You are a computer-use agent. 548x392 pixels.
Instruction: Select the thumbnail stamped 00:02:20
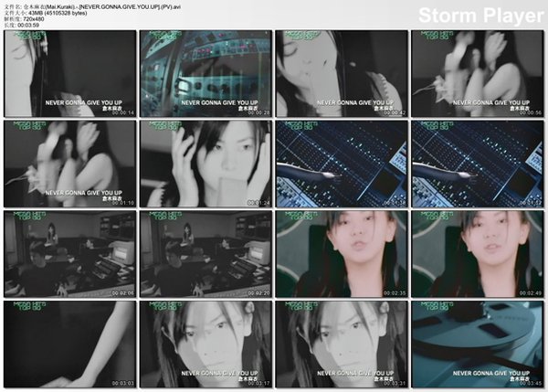coord(205,254)
